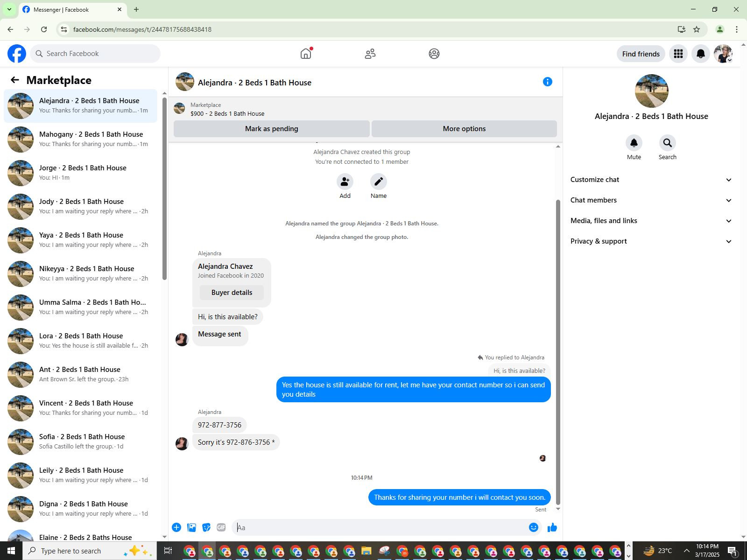747x560 pixels.
Task: Open File Explorer from the taskbar
Action: click(x=366, y=551)
